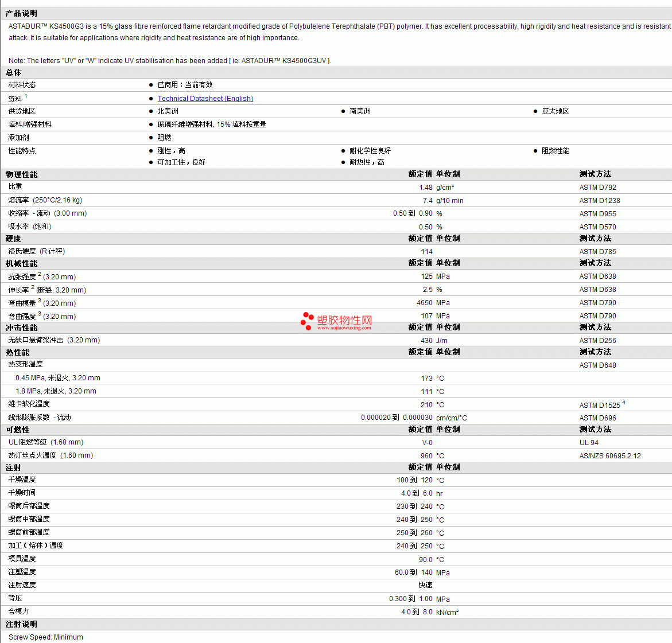
Task: Click the UL 阻燃等级 (1.60 mm) row label
Action: (x=46, y=442)
